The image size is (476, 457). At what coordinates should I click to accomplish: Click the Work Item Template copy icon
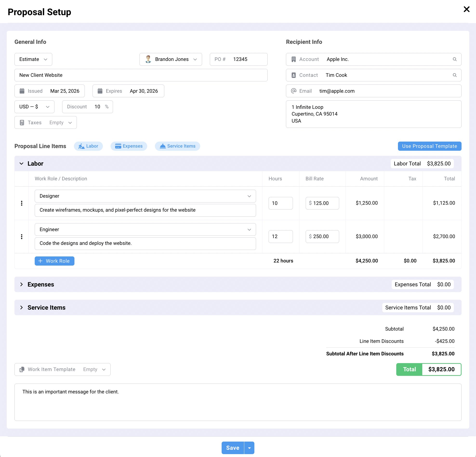coord(22,369)
